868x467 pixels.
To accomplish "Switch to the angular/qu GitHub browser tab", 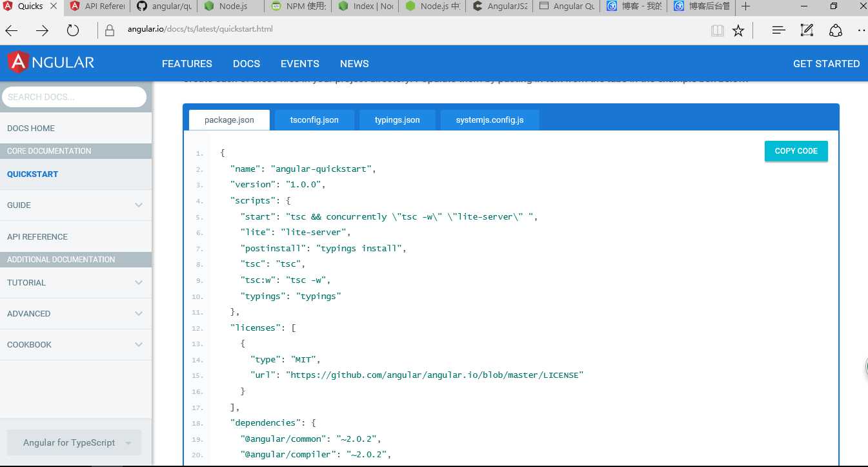I will point(164,6).
